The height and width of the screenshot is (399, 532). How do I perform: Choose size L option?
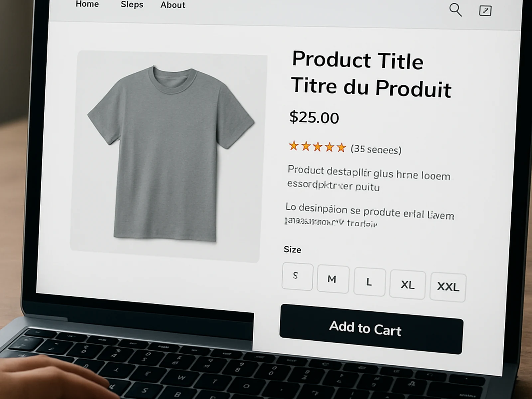(x=369, y=282)
